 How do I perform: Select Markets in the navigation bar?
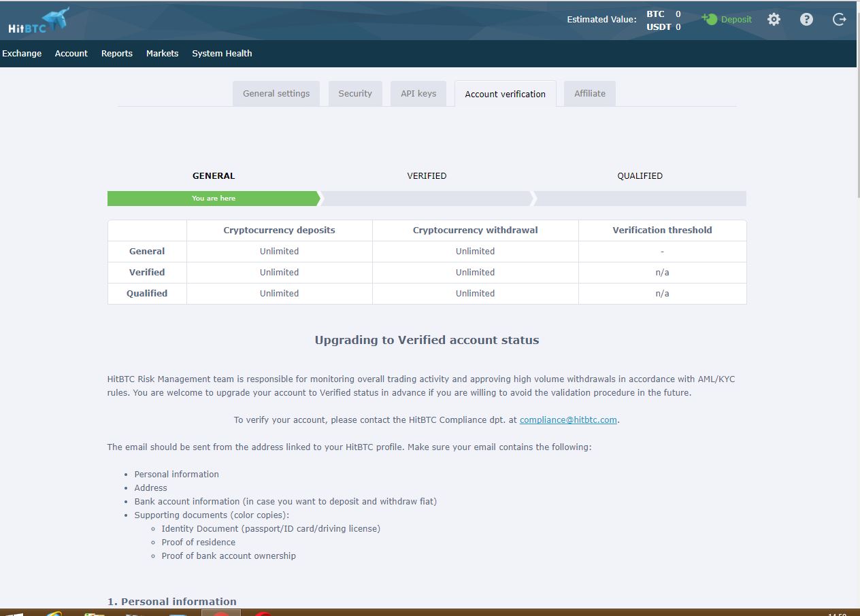(x=162, y=53)
